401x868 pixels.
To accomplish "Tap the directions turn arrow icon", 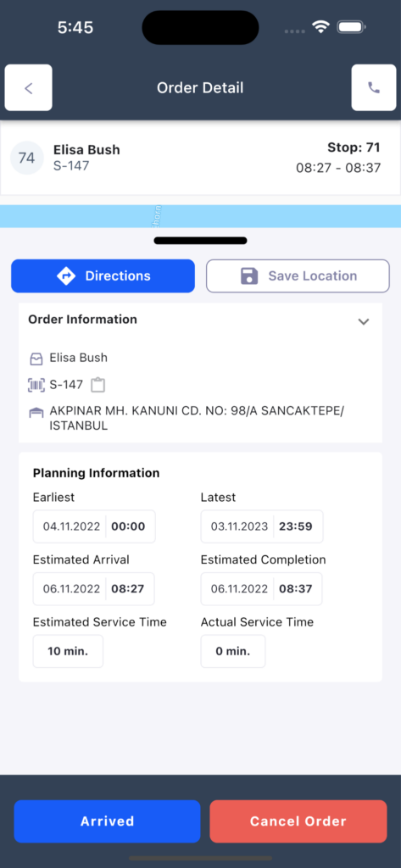I will point(66,275).
